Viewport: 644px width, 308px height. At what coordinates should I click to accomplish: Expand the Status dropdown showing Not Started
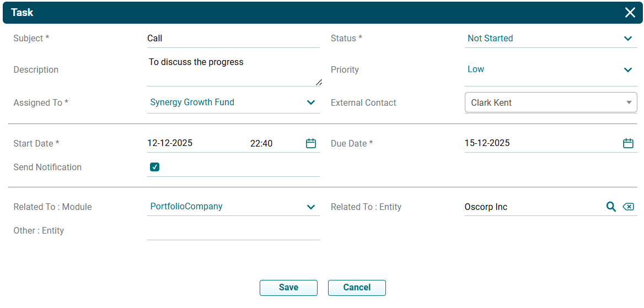pyautogui.click(x=627, y=39)
